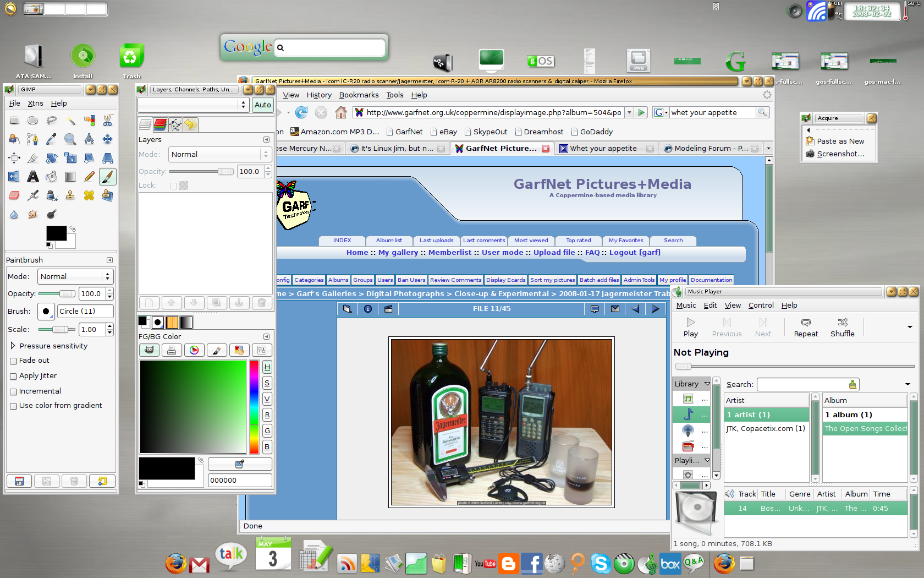Enable Apply Jitter checkbox
The image size is (924, 578).
coord(13,377)
